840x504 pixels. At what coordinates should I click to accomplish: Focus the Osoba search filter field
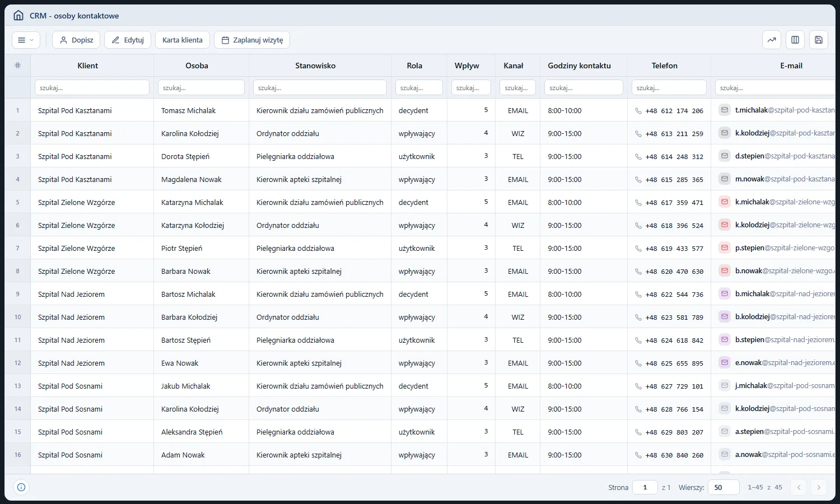click(x=201, y=87)
